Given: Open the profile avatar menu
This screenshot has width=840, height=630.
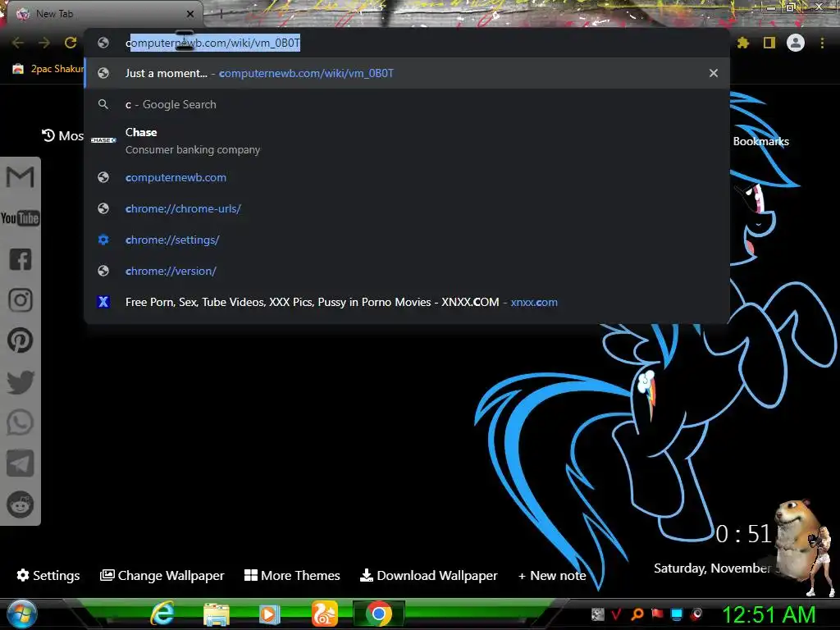Looking at the screenshot, I should coord(796,43).
